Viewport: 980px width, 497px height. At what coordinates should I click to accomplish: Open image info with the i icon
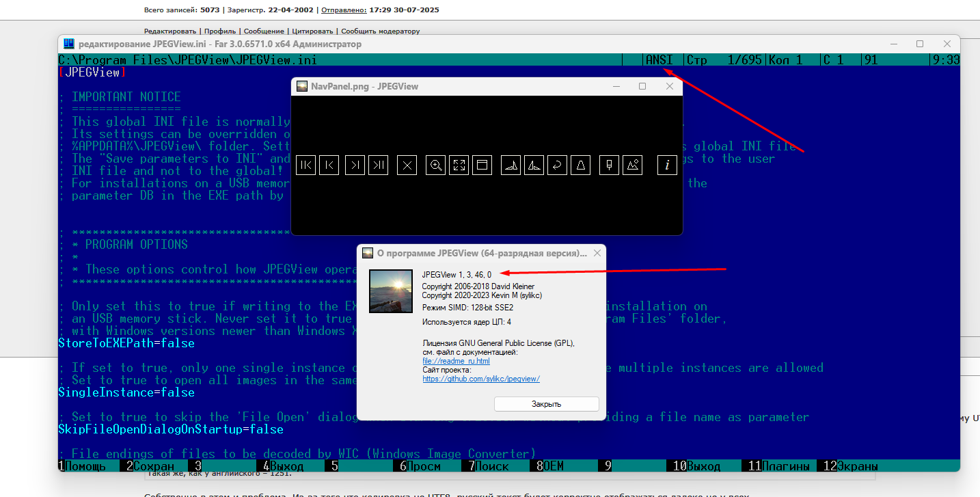pos(667,165)
